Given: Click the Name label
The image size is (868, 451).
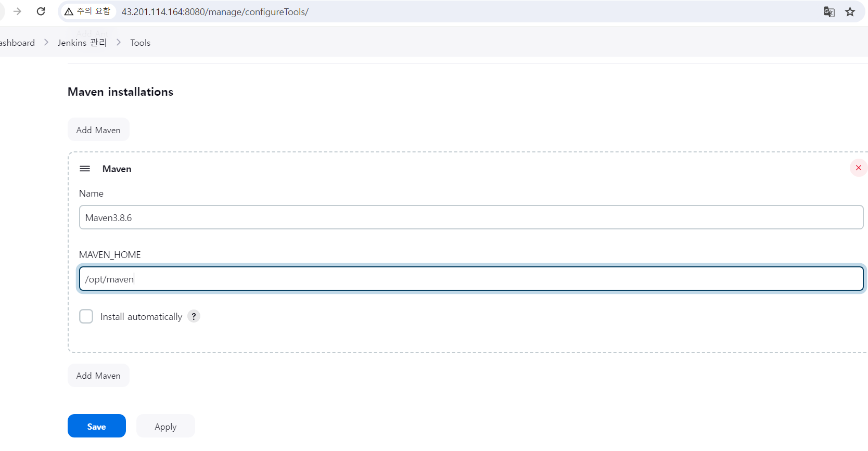Looking at the screenshot, I should [x=91, y=194].
